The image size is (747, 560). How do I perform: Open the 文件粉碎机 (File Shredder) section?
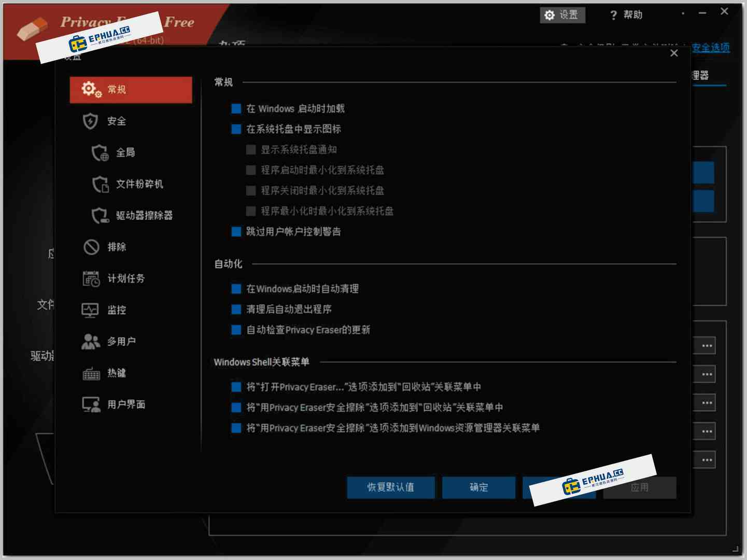coord(139,184)
